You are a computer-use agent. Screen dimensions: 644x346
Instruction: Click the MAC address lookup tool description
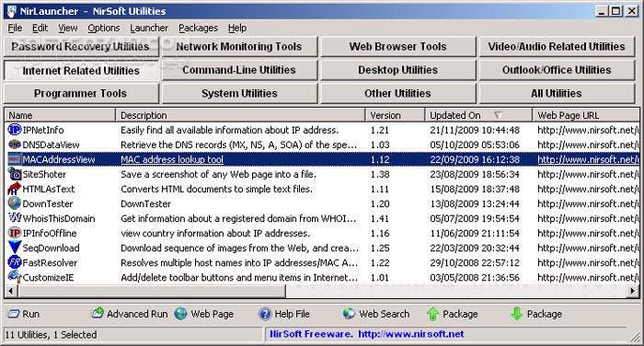tap(172, 159)
